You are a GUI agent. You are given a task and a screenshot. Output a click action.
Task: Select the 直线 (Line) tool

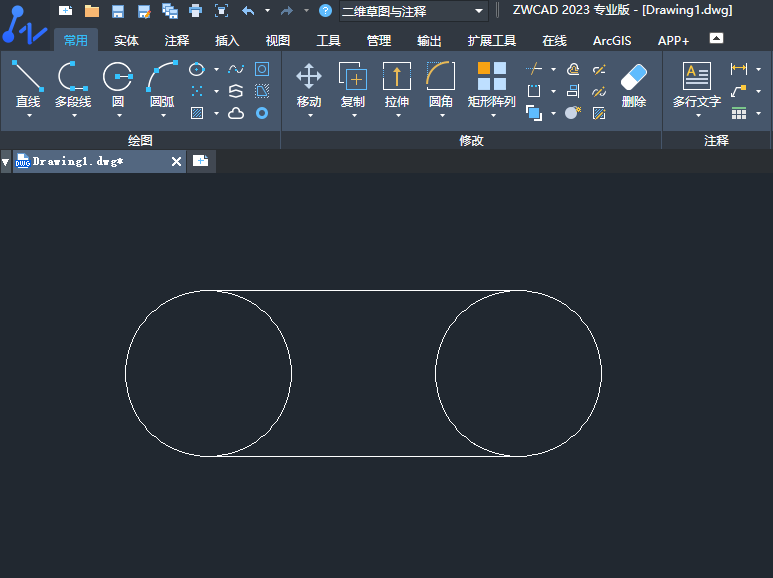click(x=27, y=78)
